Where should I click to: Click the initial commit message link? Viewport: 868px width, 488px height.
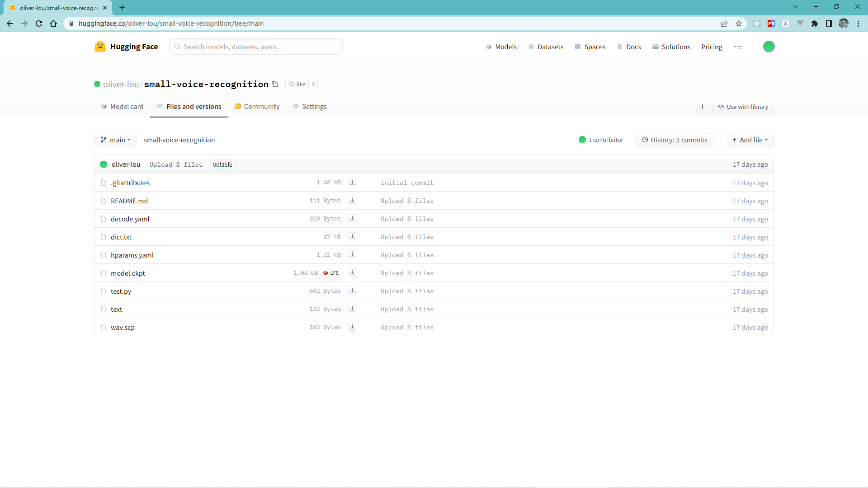[x=407, y=183]
